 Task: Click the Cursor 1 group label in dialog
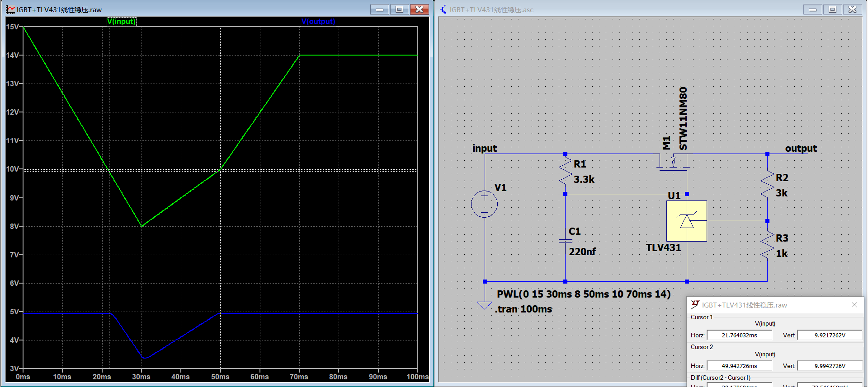coord(702,317)
